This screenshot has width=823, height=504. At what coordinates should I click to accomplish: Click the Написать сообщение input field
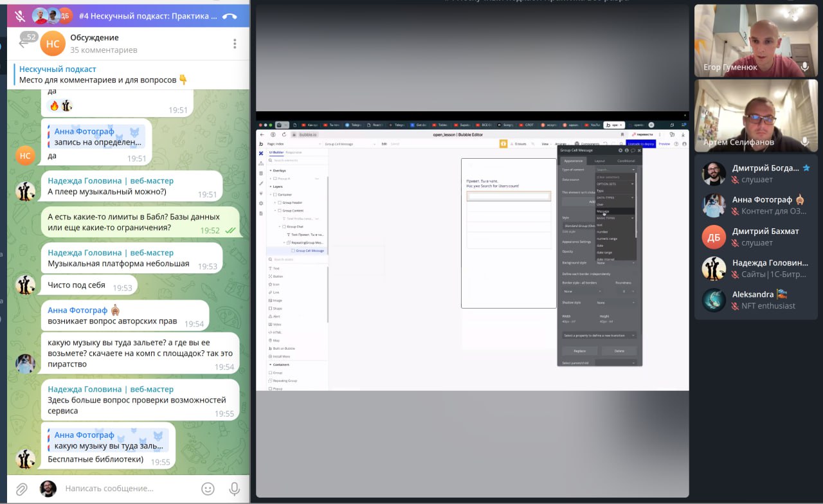[129, 489]
